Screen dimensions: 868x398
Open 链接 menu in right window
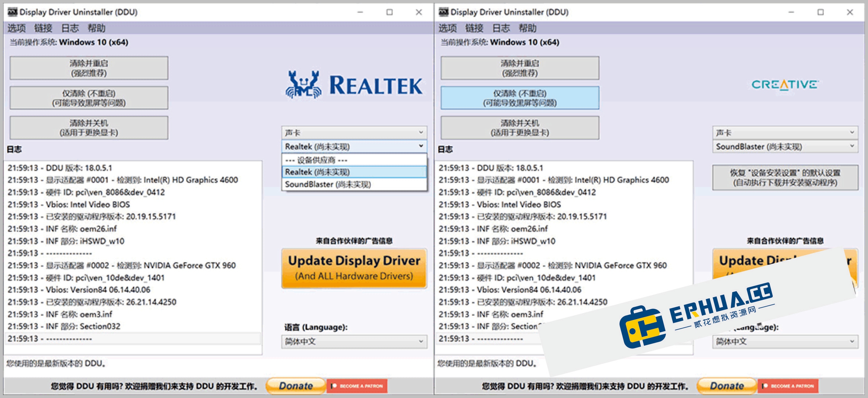click(474, 28)
